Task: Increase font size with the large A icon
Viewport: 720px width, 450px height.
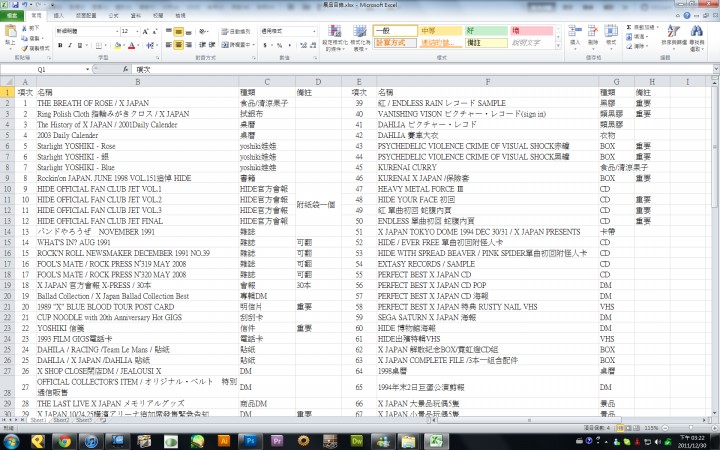Action: [x=145, y=31]
